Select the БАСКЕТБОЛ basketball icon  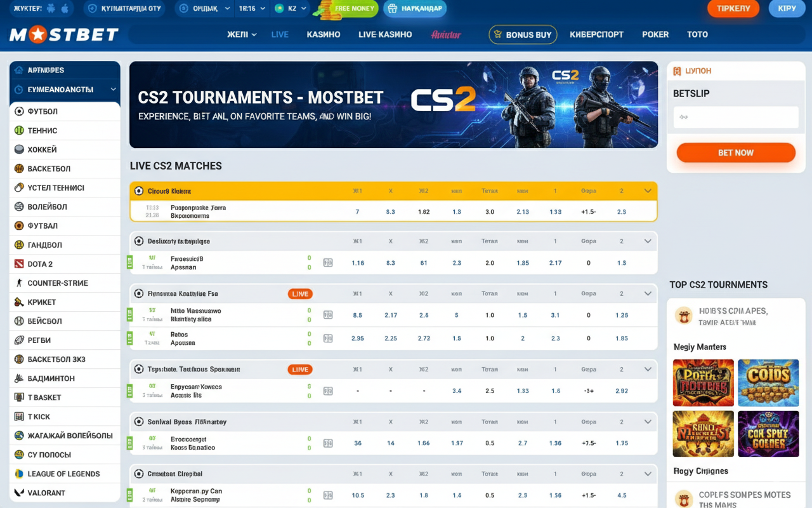(19, 168)
